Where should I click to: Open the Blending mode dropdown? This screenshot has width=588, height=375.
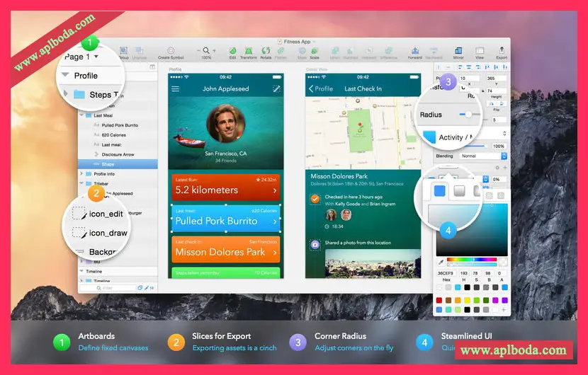click(x=482, y=156)
